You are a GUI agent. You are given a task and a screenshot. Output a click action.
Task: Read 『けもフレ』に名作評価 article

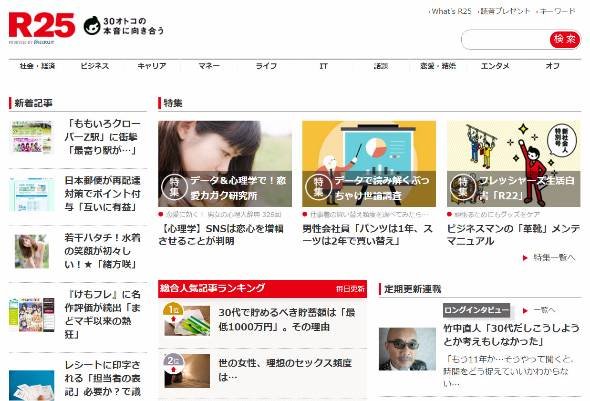[102, 314]
